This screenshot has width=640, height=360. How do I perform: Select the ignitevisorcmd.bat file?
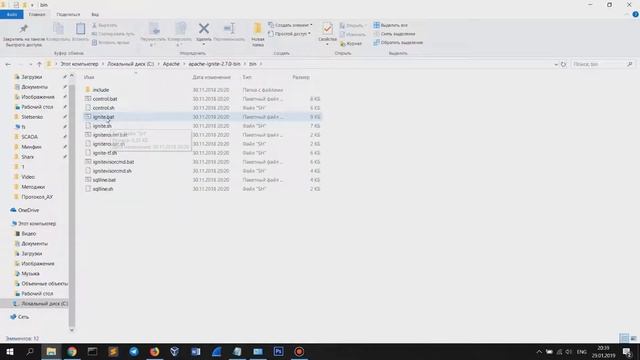[113, 162]
